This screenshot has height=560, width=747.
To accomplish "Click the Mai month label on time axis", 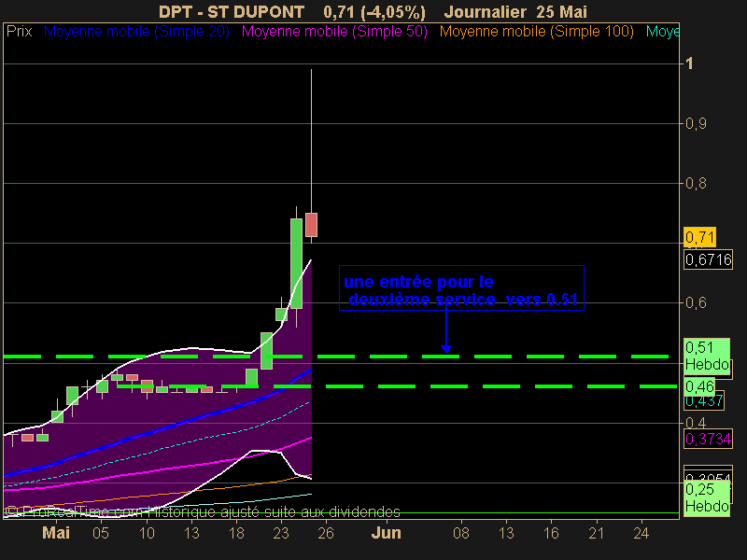I will click(x=56, y=533).
